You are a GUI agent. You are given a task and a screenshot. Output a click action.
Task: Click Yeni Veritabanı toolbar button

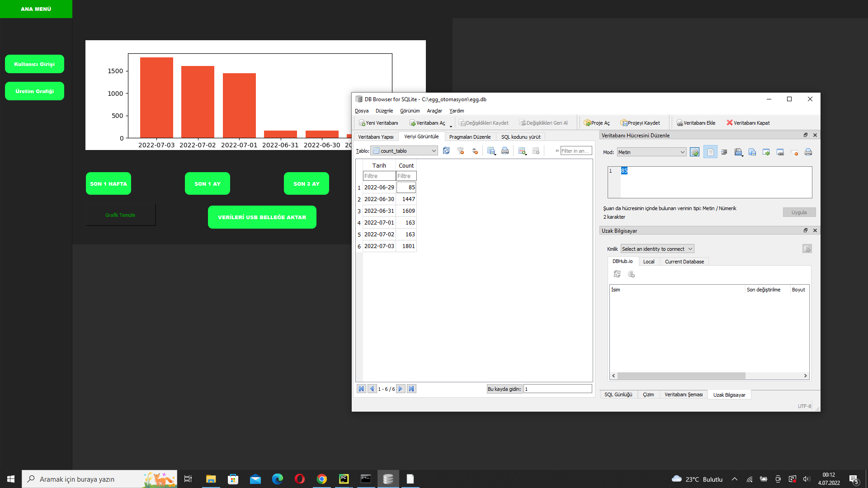[x=378, y=123]
